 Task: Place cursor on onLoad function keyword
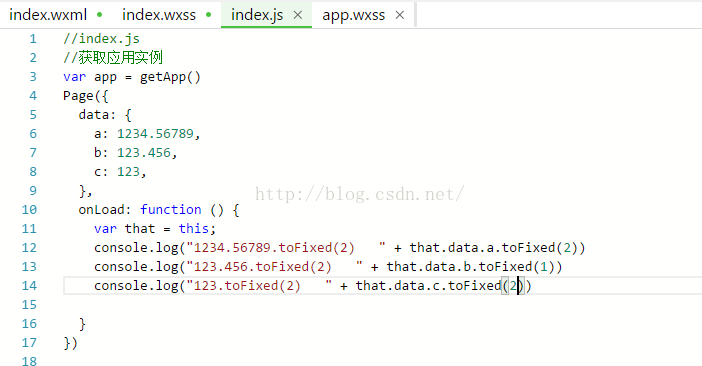(x=171, y=209)
